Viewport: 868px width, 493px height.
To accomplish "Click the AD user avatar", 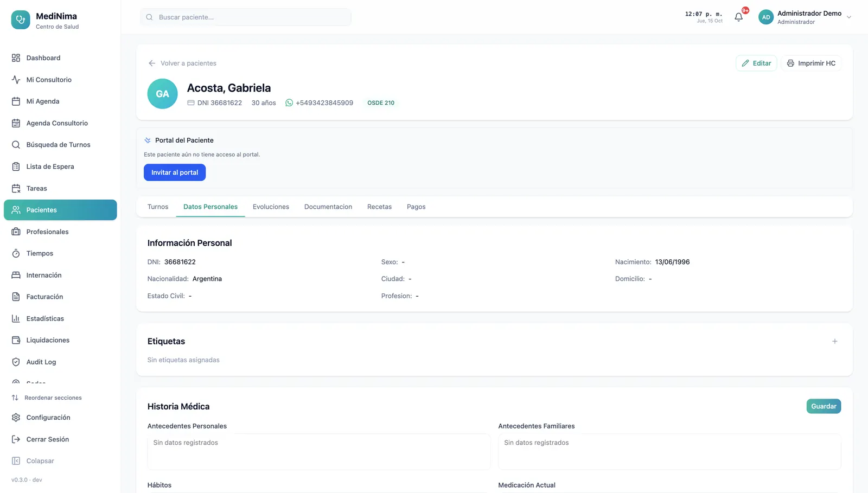I will 765,17.
